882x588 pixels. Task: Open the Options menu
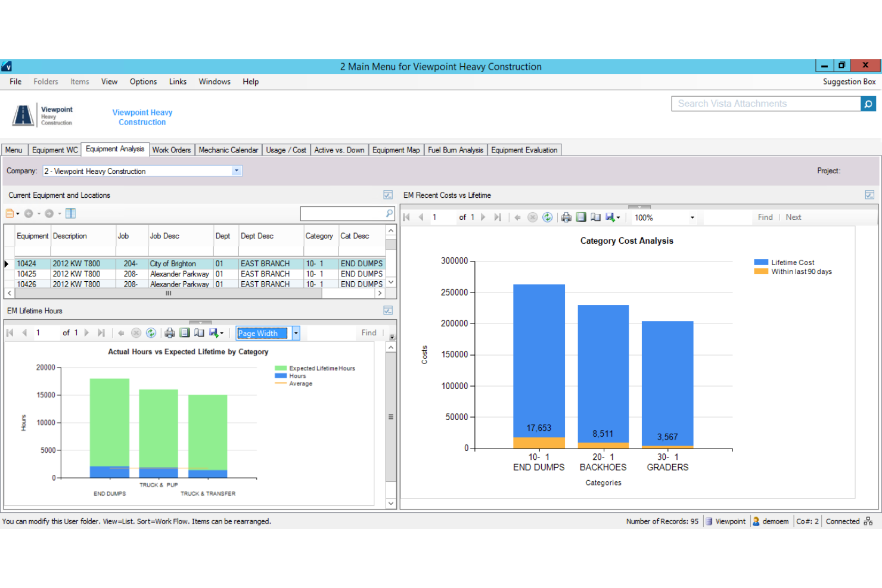pos(143,82)
